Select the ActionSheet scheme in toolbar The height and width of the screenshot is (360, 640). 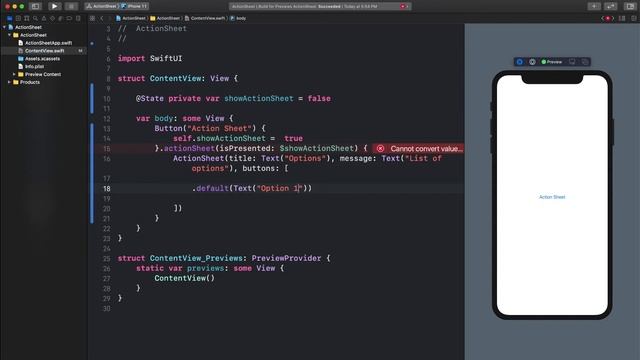102,6
